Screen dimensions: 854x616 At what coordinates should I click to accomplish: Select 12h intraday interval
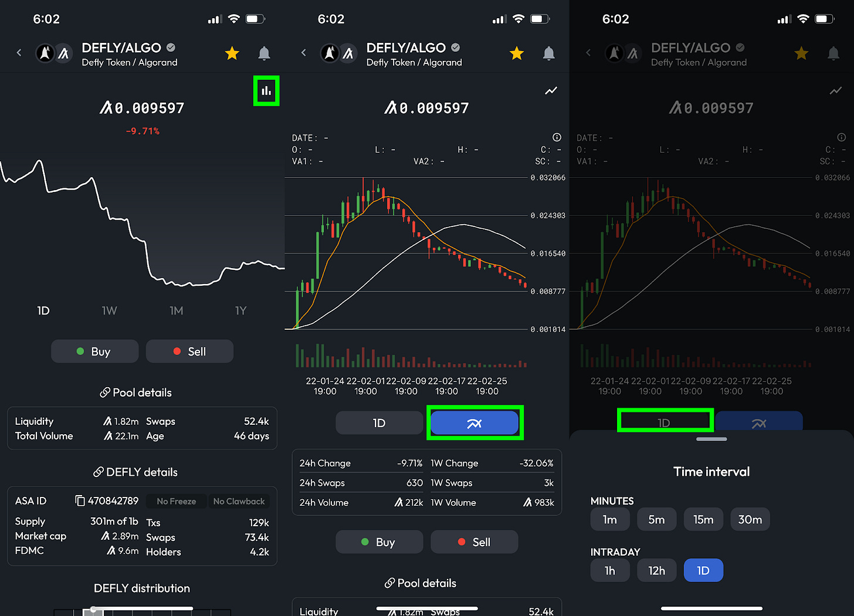(657, 570)
